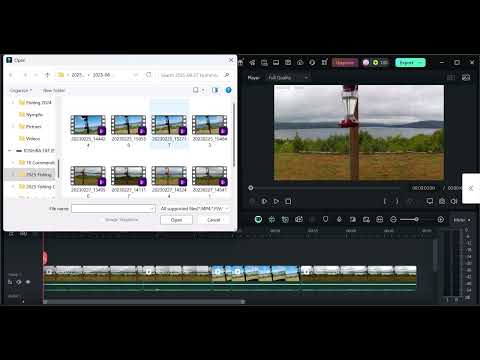
Task: Click the timeline zoom slider handle
Action: click(416, 219)
